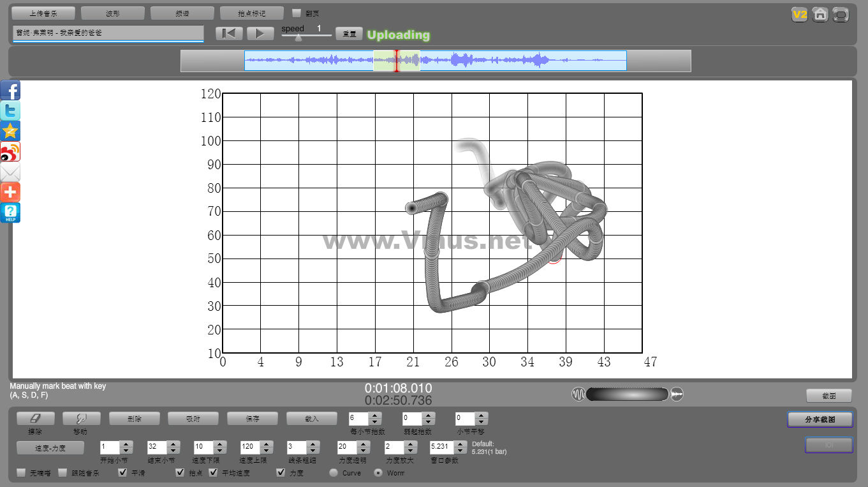Viewport: 868px width, 487px height.
Task: Click the 上传音乐 upload music button
Action: coord(43,13)
